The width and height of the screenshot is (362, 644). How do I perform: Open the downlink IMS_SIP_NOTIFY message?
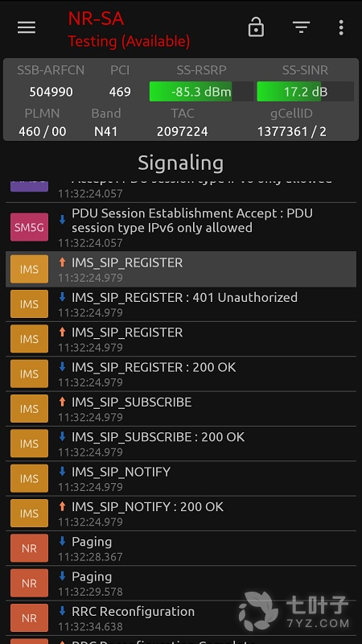pos(181,478)
